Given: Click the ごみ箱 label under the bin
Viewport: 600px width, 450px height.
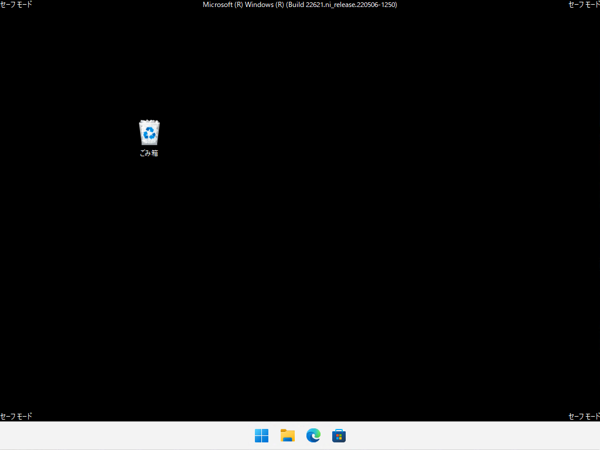Looking at the screenshot, I should pos(149,153).
